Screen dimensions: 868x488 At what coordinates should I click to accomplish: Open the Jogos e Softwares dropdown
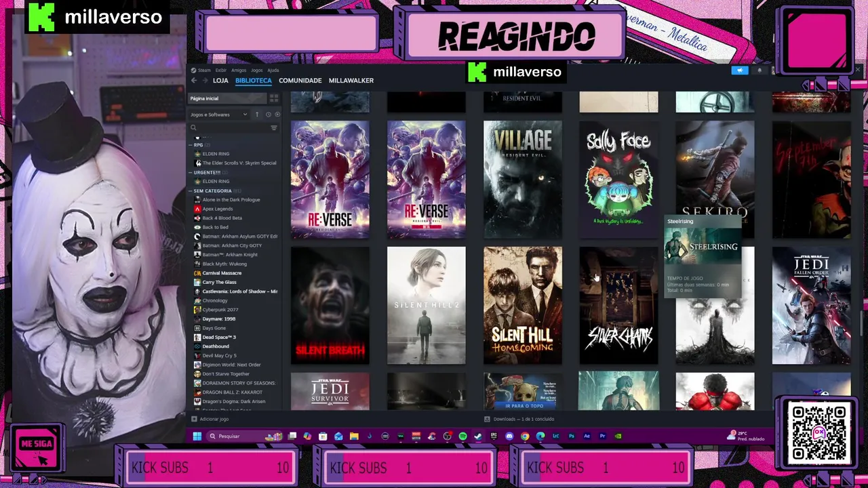[x=218, y=115]
